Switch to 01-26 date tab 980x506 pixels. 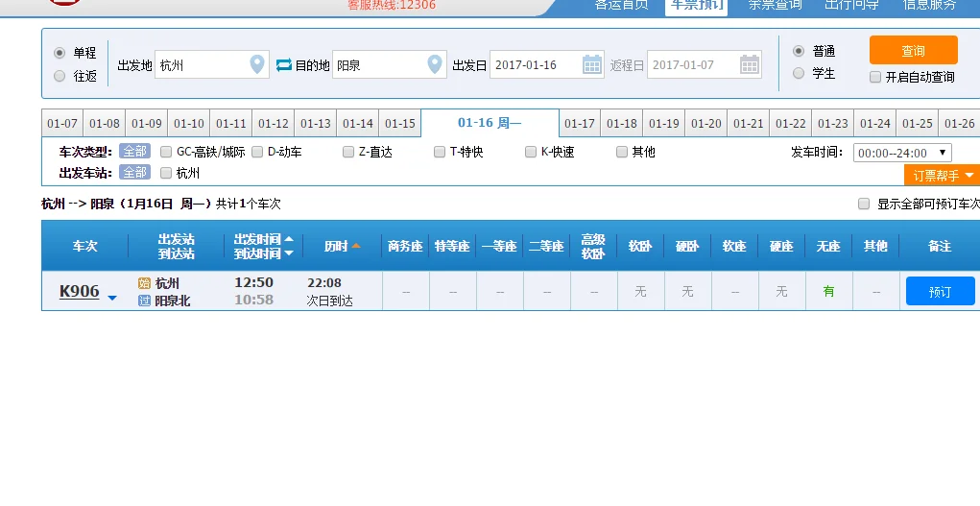tap(960, 123)
